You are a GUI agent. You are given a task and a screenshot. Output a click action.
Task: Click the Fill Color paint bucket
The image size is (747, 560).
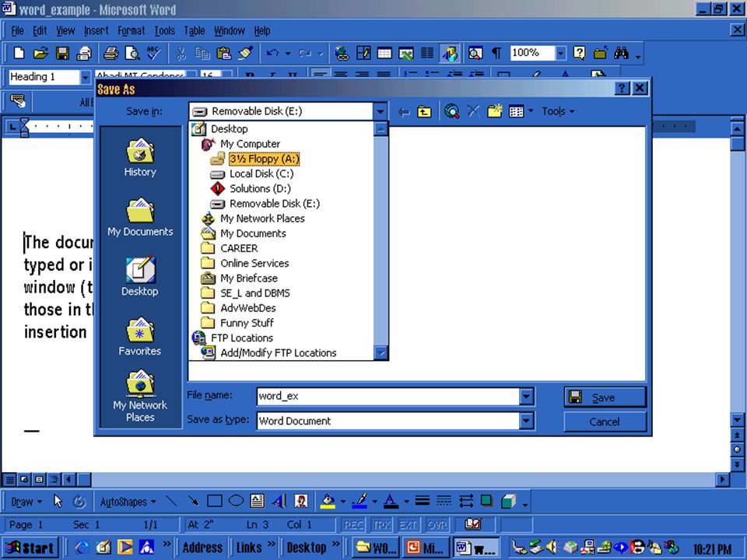pos(328,501)
